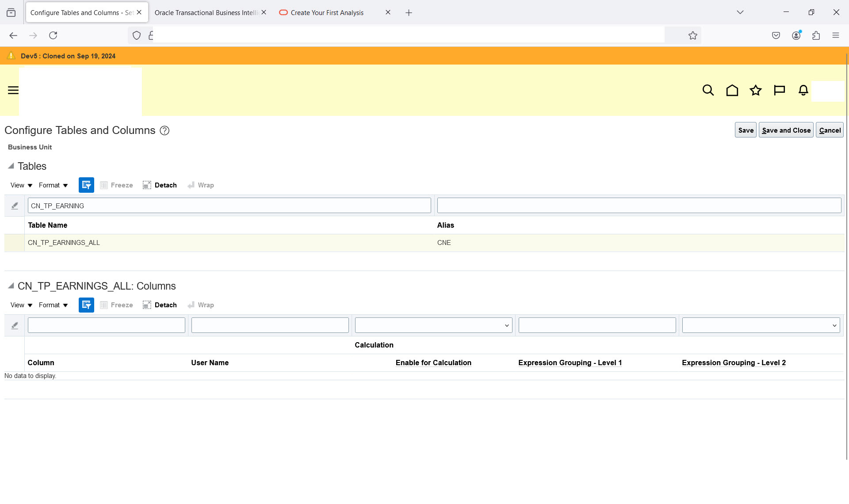Image resolution: width=849 pixels, height=504 pixels.
Task: Close the Configure Tables and Columns tab
Action: (139, 12)
